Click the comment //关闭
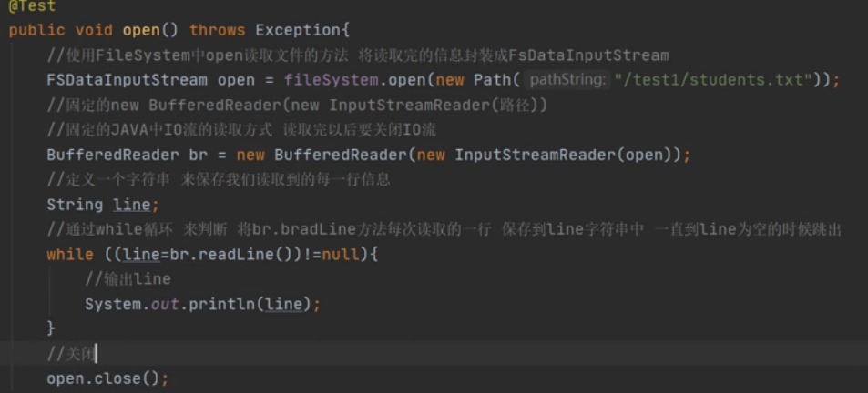 point(71,354)
